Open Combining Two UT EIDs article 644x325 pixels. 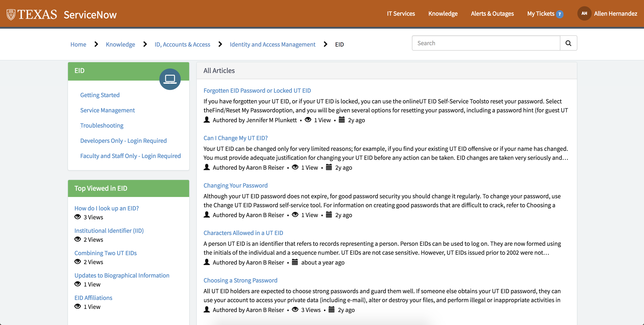(106, 253)
